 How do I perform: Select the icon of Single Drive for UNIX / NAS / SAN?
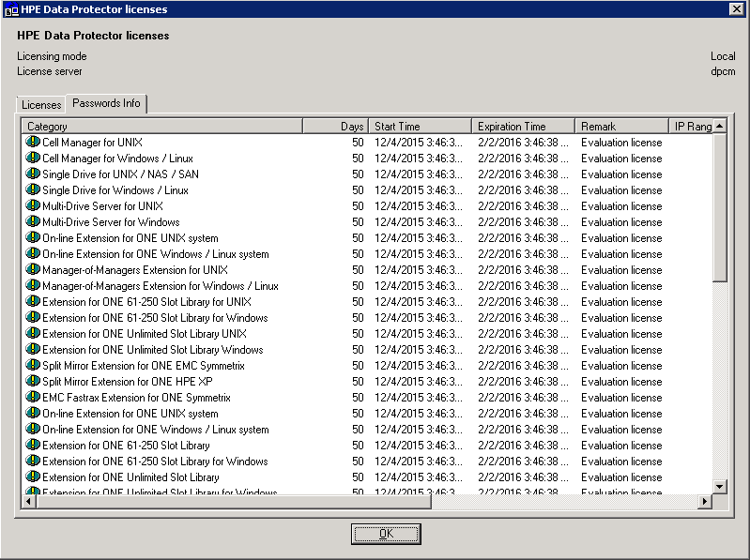click(x=33, y=174)
